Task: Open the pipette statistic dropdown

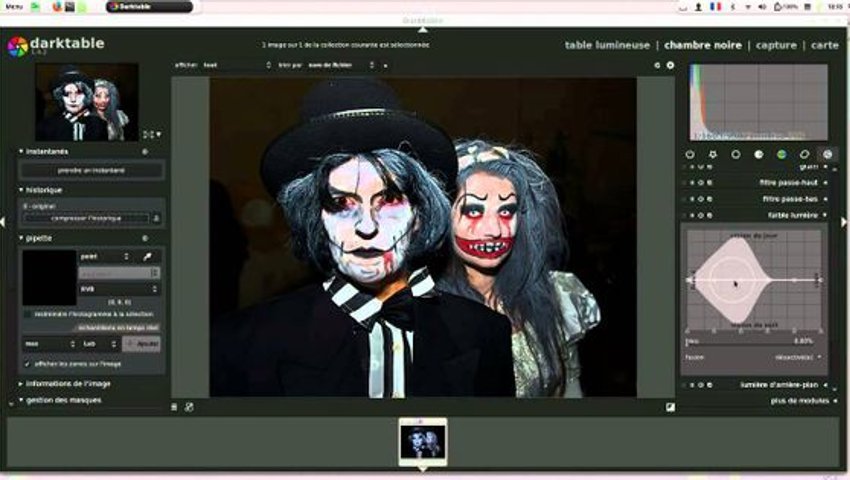Action: click(50, 344)
